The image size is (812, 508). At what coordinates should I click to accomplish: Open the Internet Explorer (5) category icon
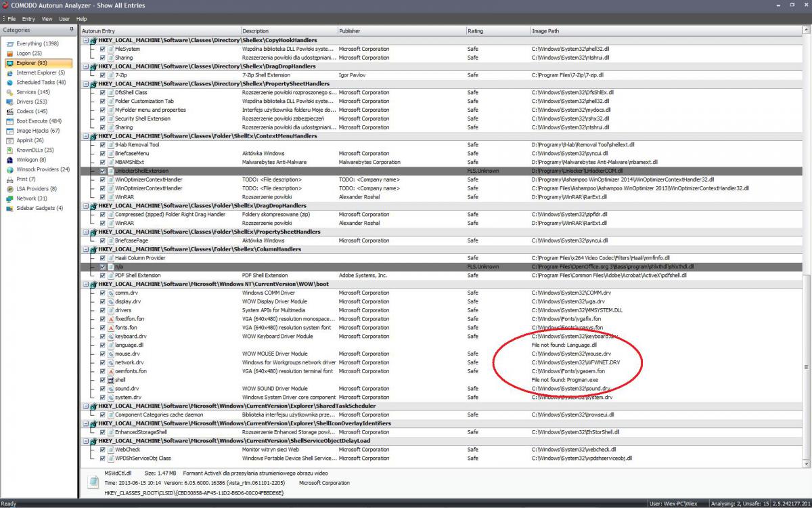[9, 72]
